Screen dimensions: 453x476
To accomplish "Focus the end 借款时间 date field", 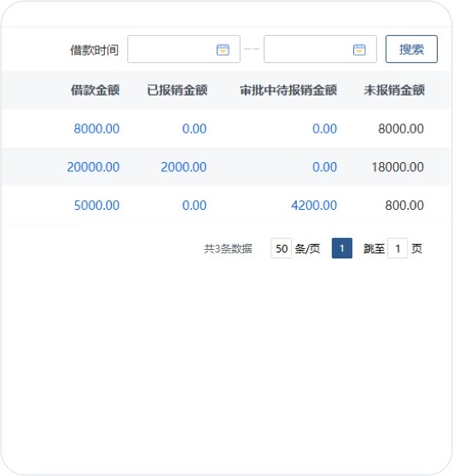I will coord(320,49).
